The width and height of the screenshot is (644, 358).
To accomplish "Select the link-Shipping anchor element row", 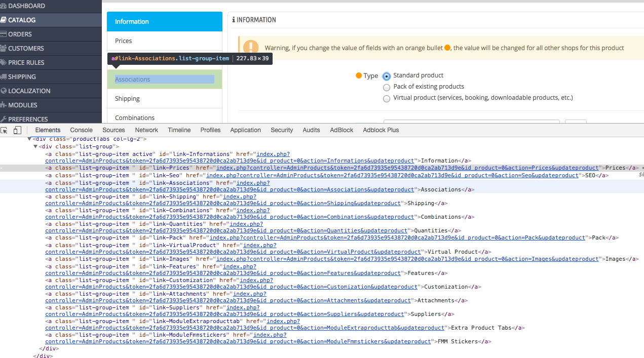I will tap(322, 200).
